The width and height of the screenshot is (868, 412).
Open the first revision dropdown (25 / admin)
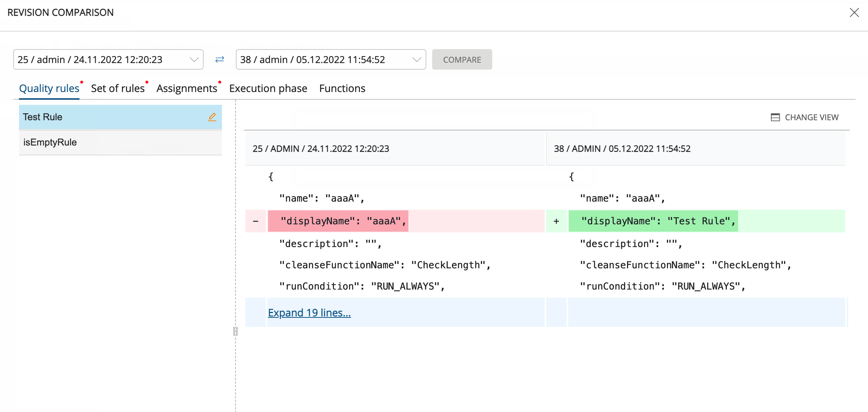point(108,59)
